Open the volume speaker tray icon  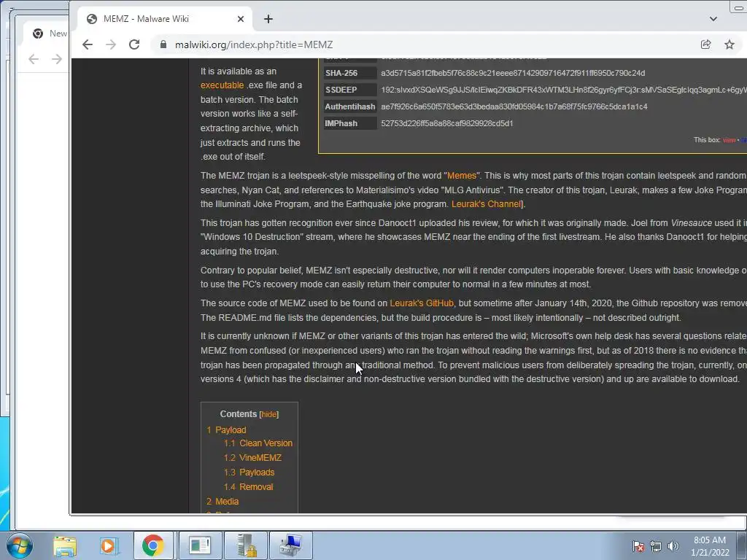(x=673, y=546)
